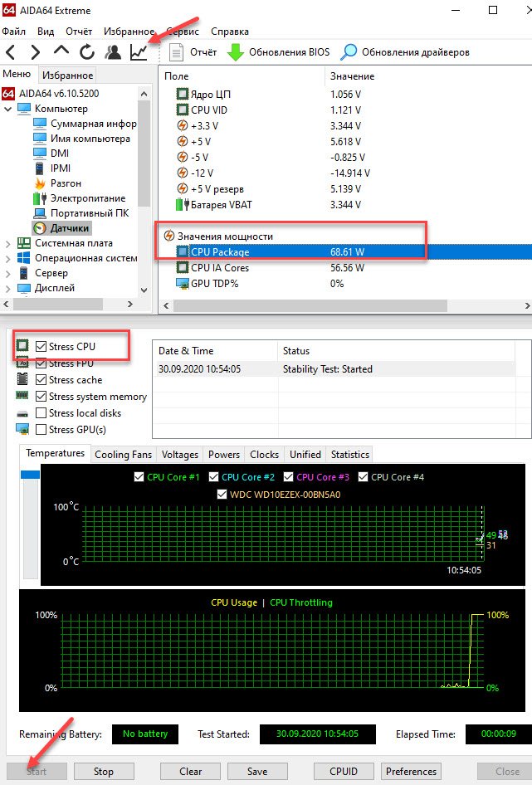The image size is (532, 785).
Task: Open the user manage icon in the toolbar
Action: point(113,52)
